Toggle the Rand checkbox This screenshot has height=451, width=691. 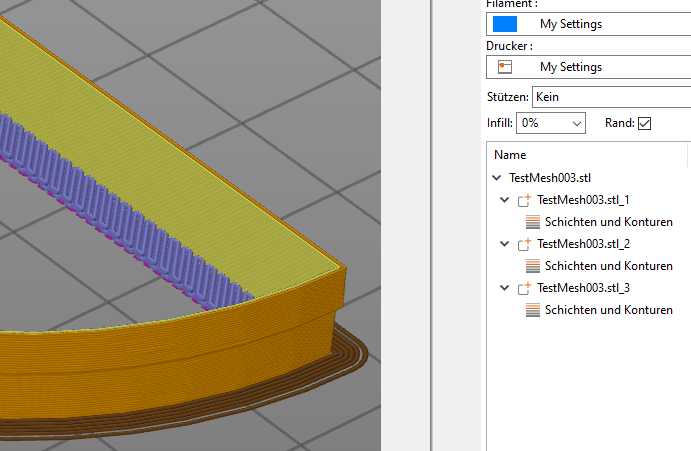pyautogui.click(x=644, y=123)
